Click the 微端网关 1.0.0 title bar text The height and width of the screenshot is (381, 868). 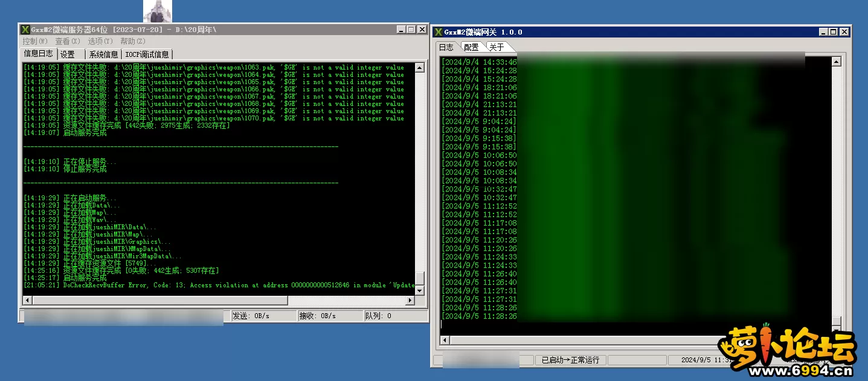coord(483,31)
